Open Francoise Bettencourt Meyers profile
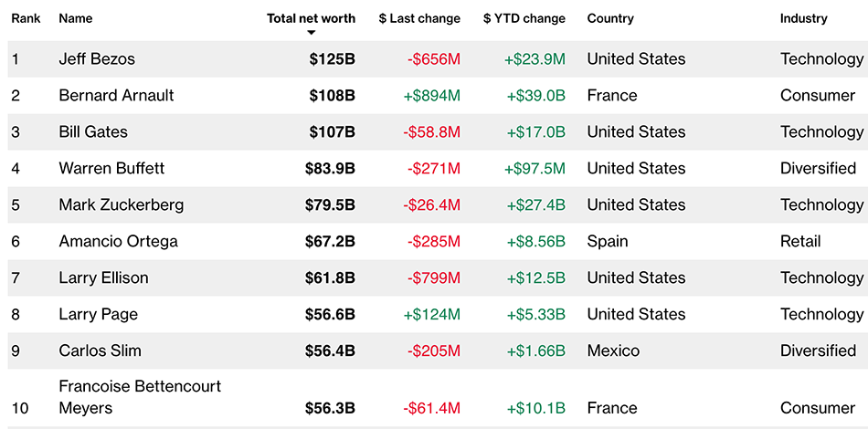 pyautogui.click(x=140, y=397)
